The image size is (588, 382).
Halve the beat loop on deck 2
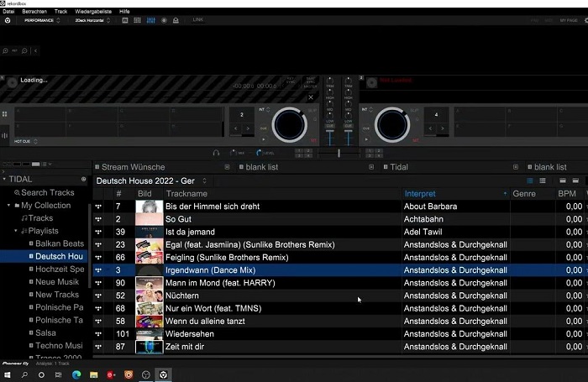(x=430, y=128)
